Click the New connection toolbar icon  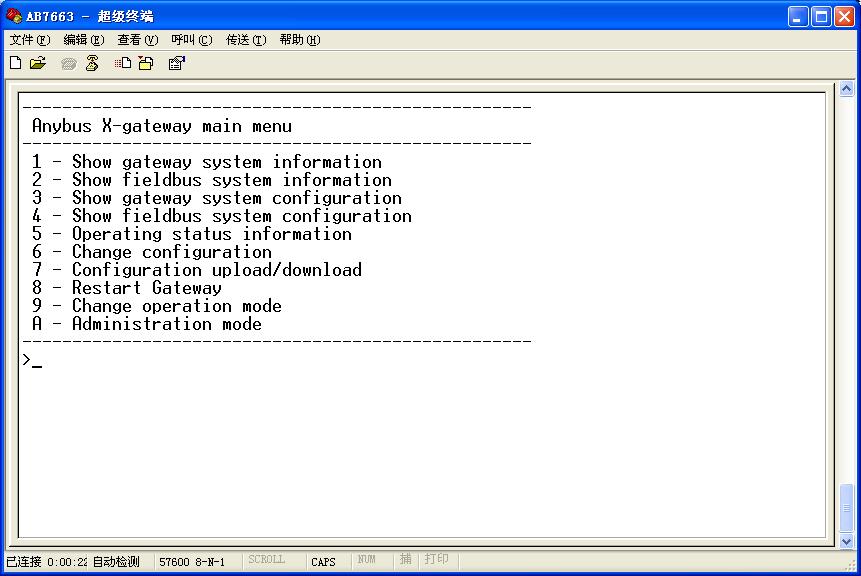[16, 64]
